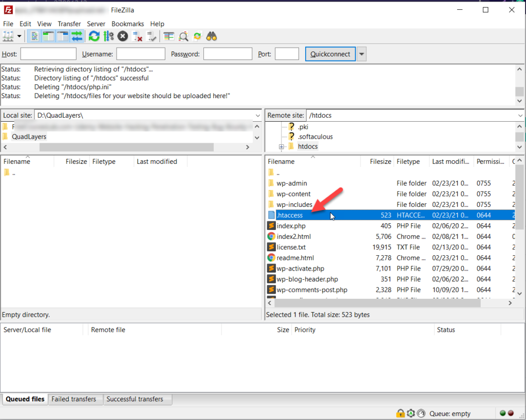Select the .pki folder in remote tree
526x420 pixels.
[303, 127]
